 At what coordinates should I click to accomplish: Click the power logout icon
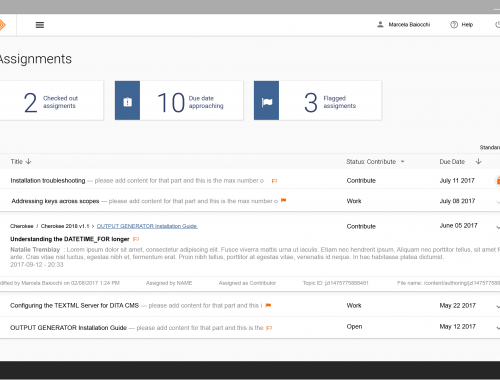pos(497,25)
